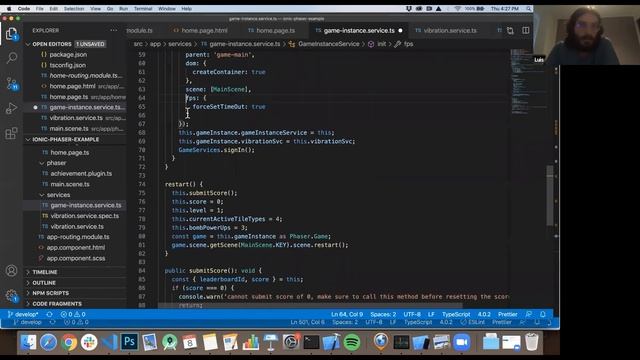This screenshot has height=360, width=640.
Task: Open app.component.scss in the file tree
Action: 76,258
